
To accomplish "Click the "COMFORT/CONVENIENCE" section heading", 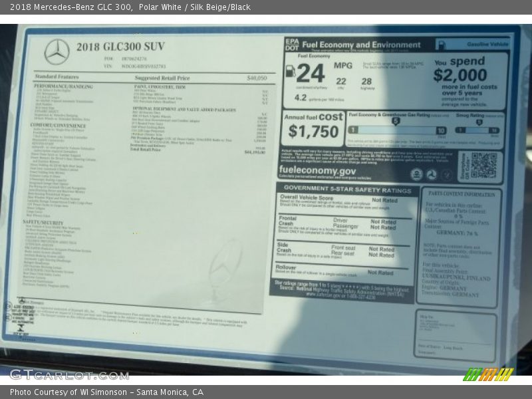I will pyautogui.click(x=58, y=126).
